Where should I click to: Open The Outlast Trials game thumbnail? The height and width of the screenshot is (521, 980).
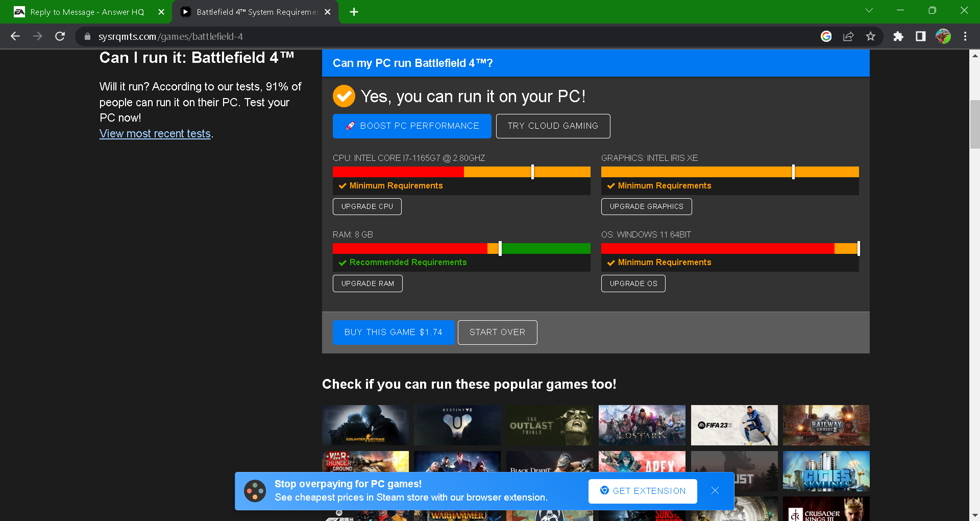(550, 425)
